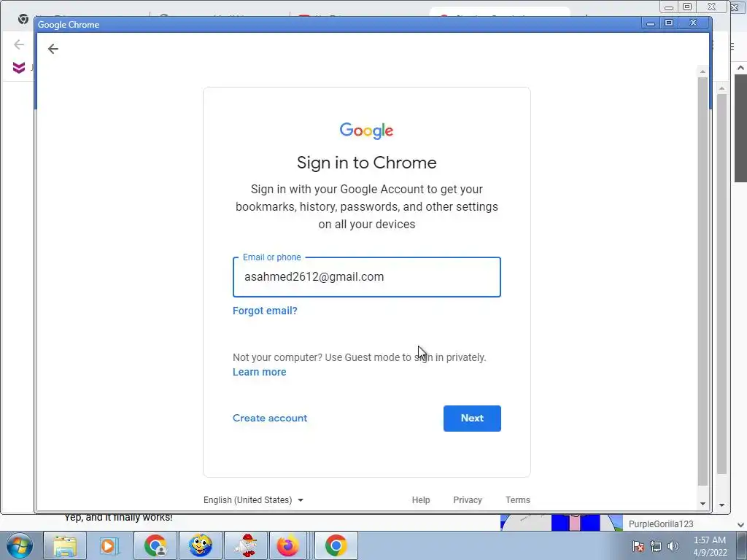747x560 pixels.
Task: Open the blue smiley globe taskbar app
Action: (200, 545)
